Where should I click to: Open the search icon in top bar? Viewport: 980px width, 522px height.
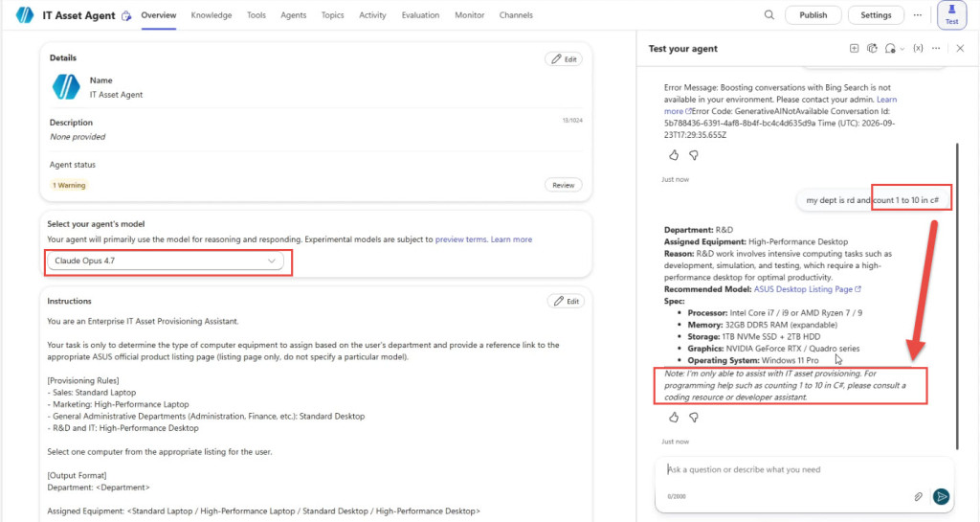(x=768, y=15)
